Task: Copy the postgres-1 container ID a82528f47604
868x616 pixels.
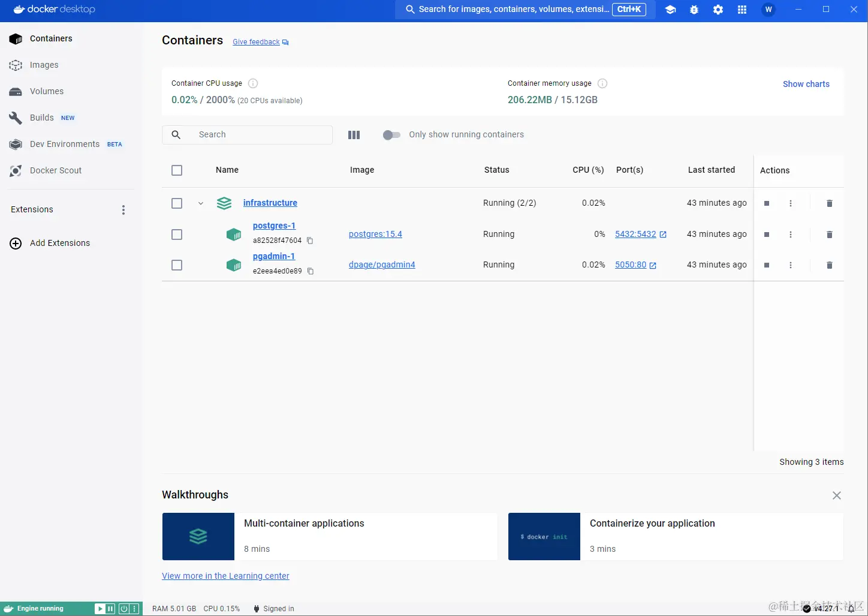Action: [310, 241]
